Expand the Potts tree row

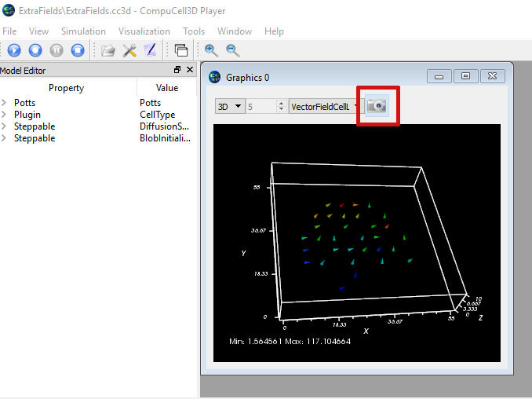[x=4, y=103]
